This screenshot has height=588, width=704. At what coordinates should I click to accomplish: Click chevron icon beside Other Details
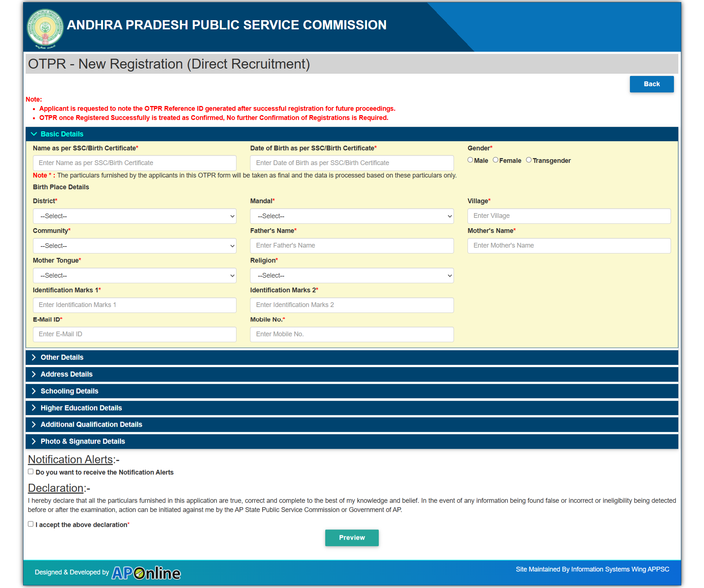tap(34, 357)
